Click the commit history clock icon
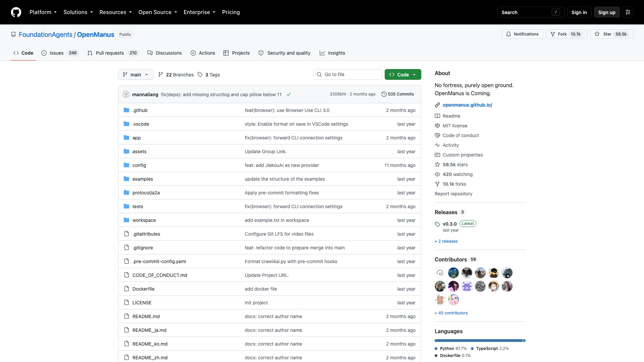 coord(384,94)
